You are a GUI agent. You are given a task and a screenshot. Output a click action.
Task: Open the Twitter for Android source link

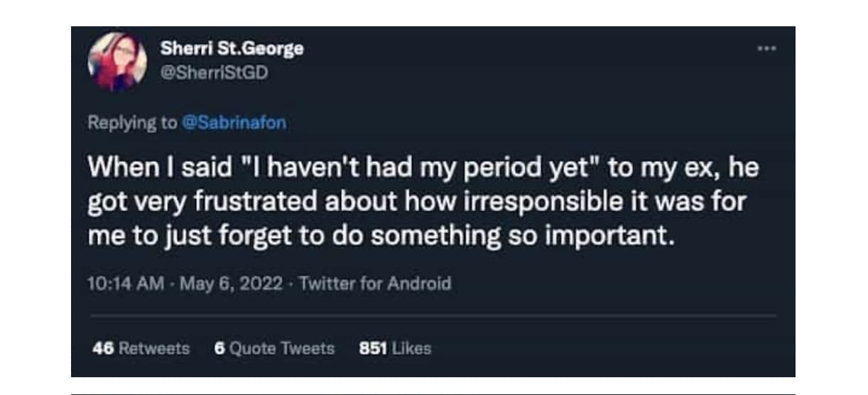(376, 284)
